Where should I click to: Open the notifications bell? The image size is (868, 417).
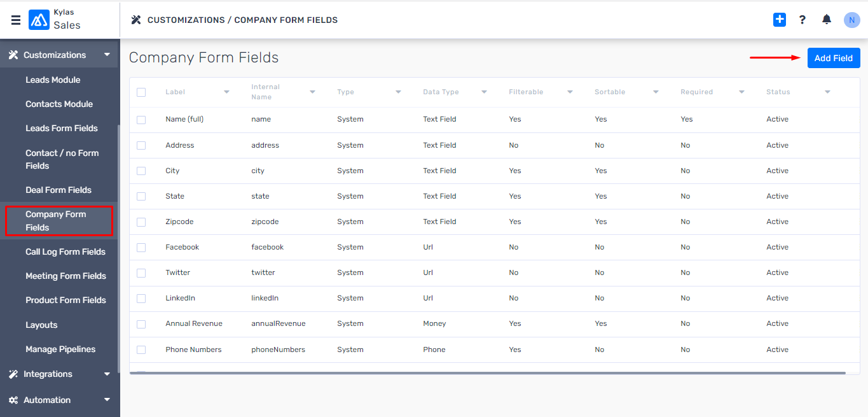[x=827, y=20]
